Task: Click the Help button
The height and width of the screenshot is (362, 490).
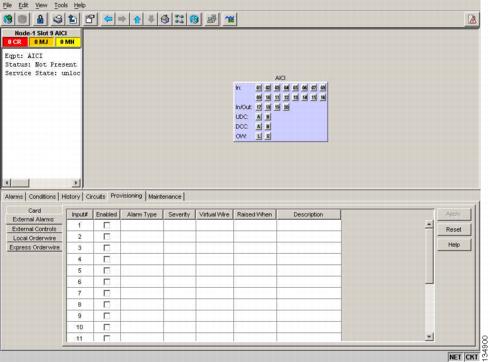Action: [454, 245]
